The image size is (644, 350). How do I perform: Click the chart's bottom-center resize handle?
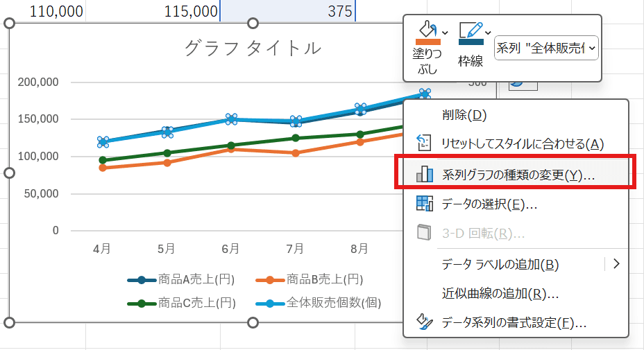point(253,322)
